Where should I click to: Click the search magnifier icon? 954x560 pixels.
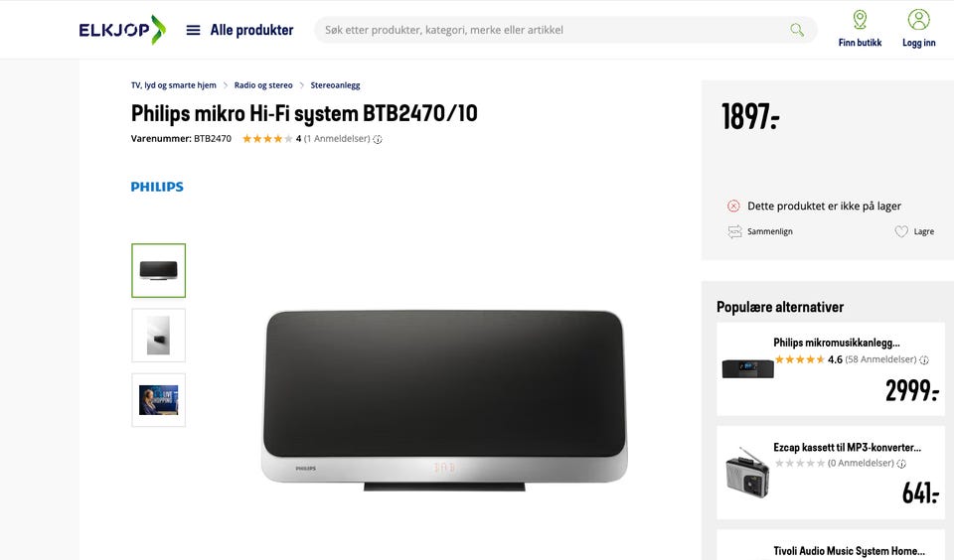pos(796,30)
